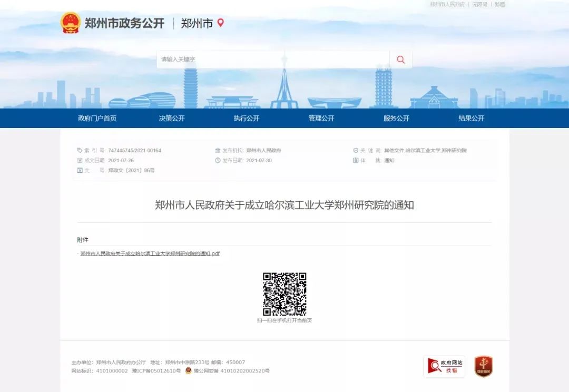Click the article title about 哈尔滨工业大学郑州研究院
The image size is (569, 392).
coord(284,205)
